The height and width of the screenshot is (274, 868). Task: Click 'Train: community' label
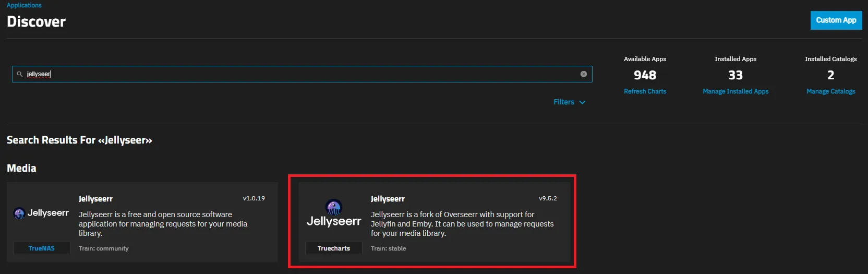pyautogui.click(x=103, y=248)
